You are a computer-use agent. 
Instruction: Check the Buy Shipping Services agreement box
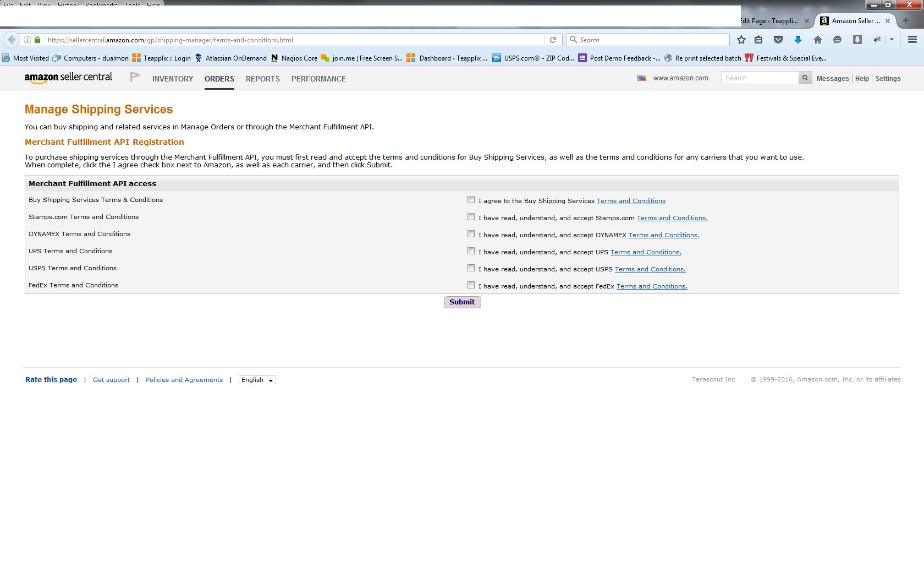(471, 200)
